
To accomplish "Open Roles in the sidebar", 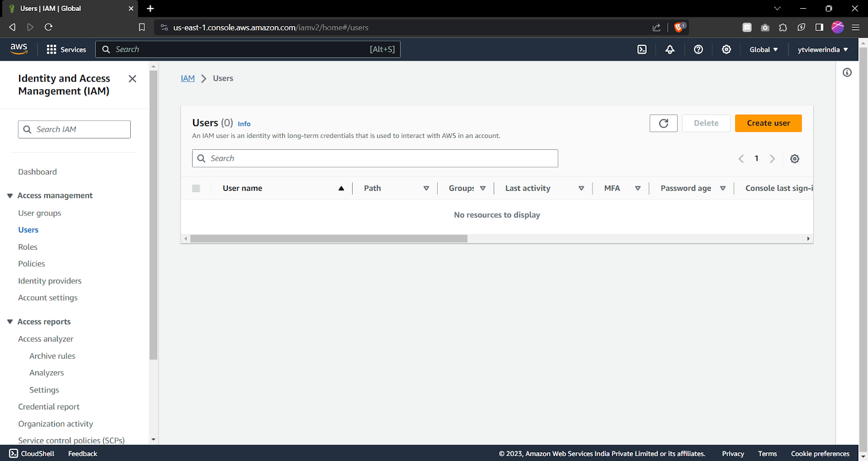I will click(x=28, y=247).
